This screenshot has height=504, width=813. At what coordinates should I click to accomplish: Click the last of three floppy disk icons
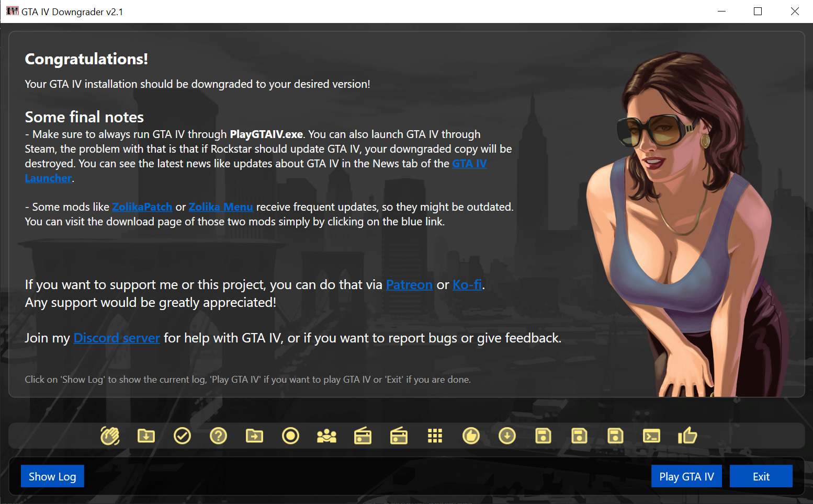point(615,436)
